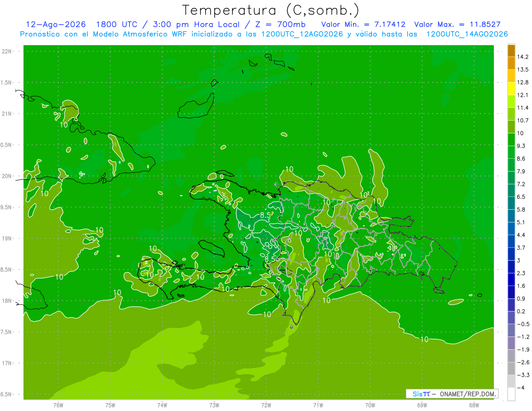Click the '5.1' color scale value
532x411 pixels.
tap(521, 222)
